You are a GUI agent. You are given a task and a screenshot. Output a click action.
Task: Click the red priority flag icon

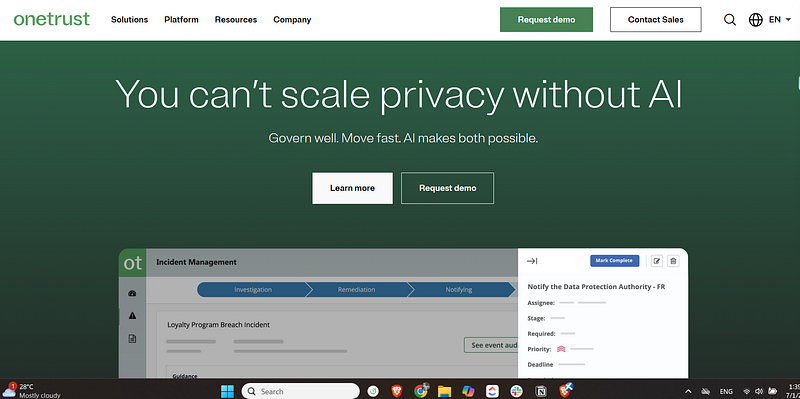coord(561,349)
